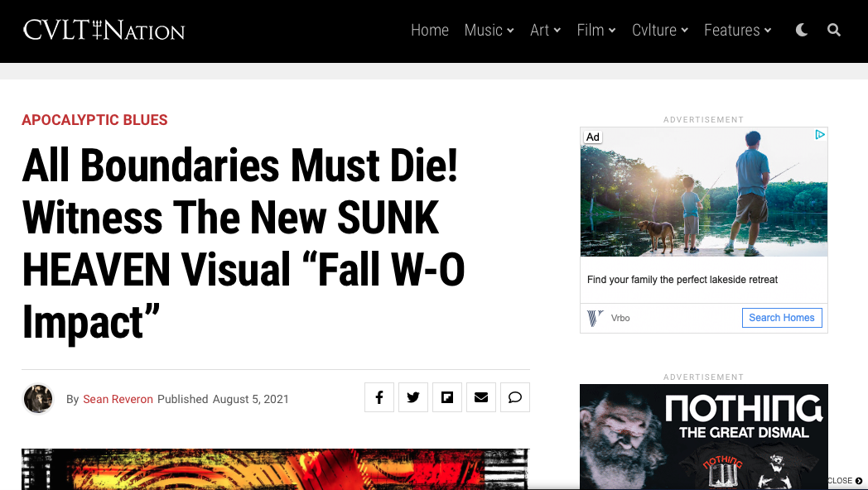Close the bottom ad banner
The width and height of the screenshot is (868, 490).
(x=846, y=481)
